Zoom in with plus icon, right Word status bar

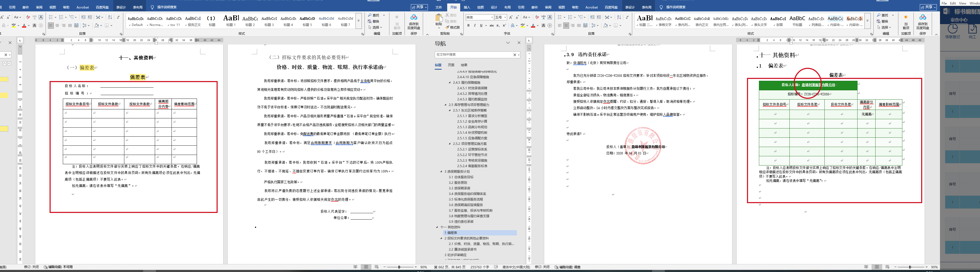click(x=926, y=267)
